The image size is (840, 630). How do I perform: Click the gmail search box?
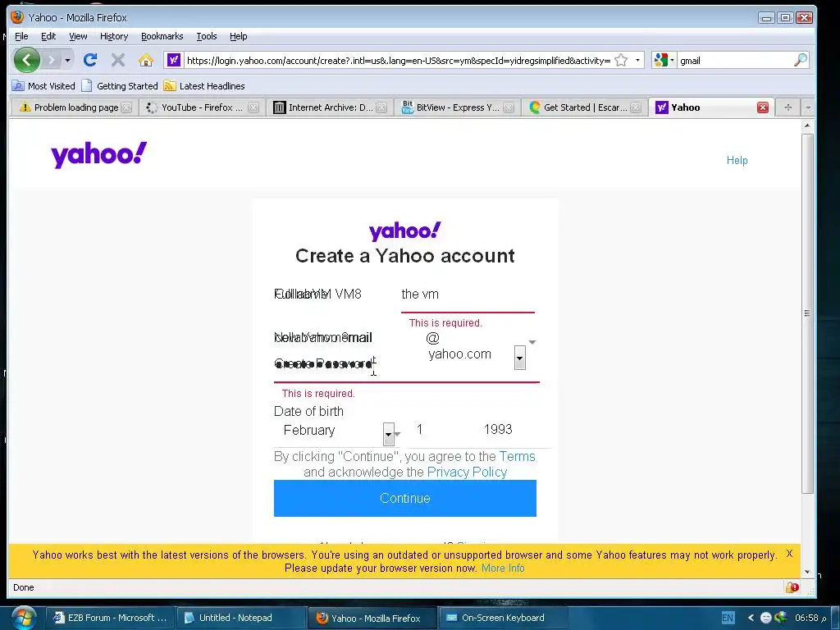pos(734,61)
